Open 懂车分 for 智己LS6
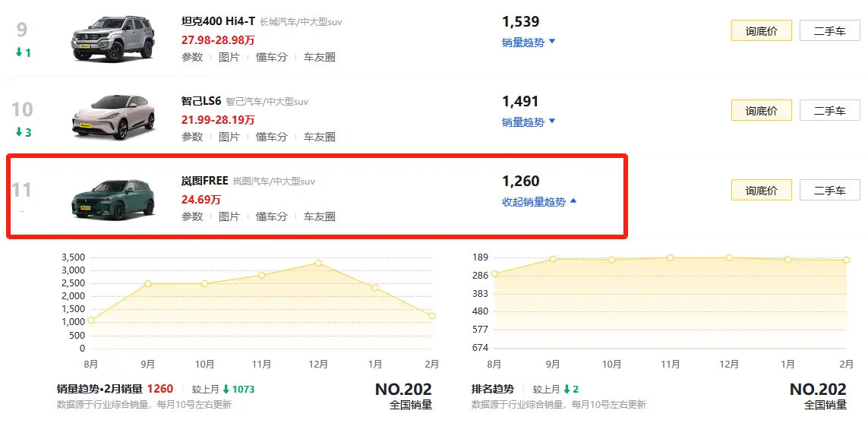Viewport: 868px width, 423px height. tap(271, 137)
